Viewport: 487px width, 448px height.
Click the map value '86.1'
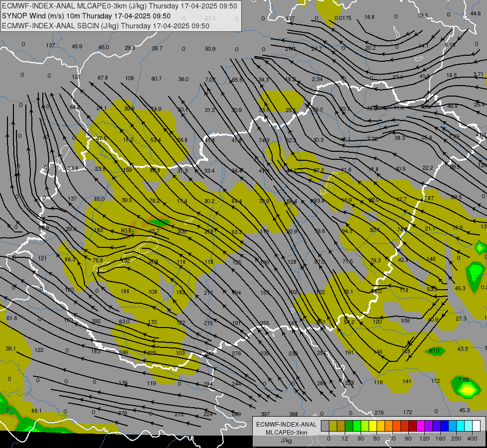(36, 411)
